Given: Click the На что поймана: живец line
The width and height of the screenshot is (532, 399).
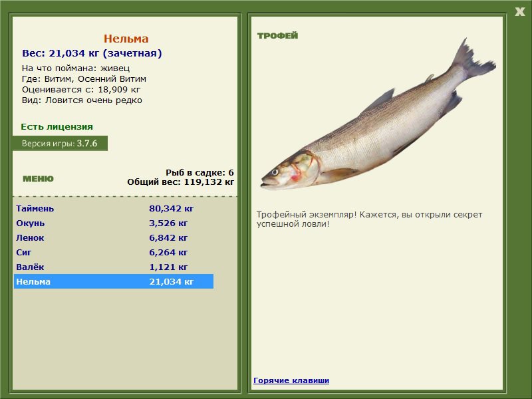Looking at the screenshot, I should pos(76,68).
